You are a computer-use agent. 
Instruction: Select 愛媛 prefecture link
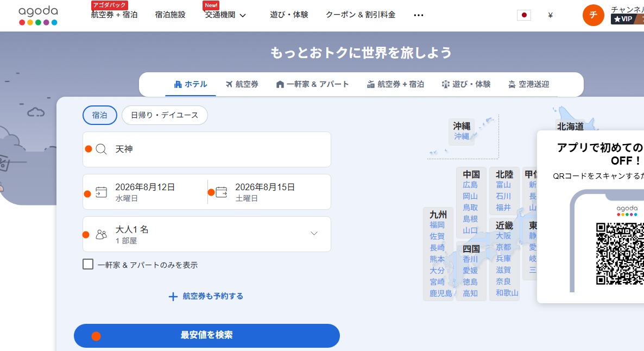(x=470, y=271)
